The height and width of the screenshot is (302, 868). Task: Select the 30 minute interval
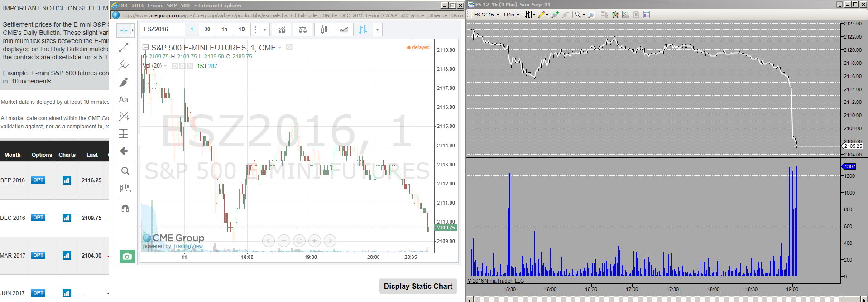click(207, 29)
